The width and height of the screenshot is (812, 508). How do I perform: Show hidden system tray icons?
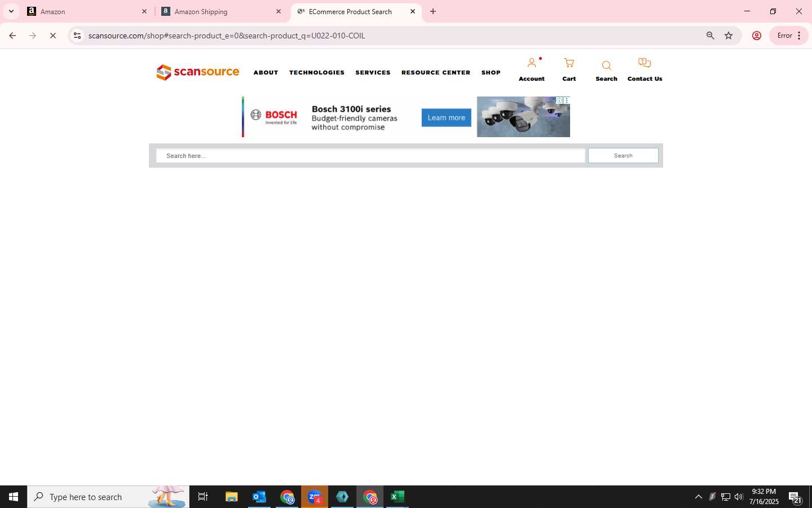pos(698,497)
